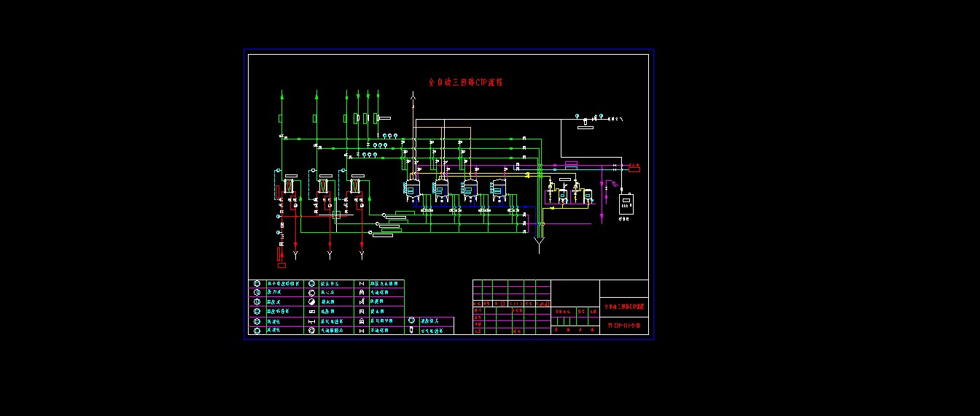
Task: Select the red box at right pipe end
Action: point(634,168)
